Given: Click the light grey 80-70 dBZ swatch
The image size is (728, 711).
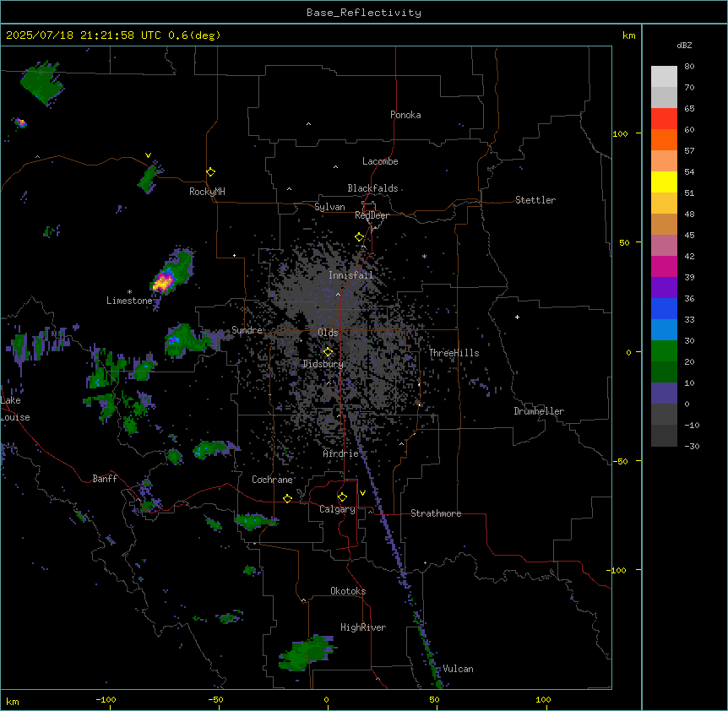Looking at the screenshot, I should 664,77.
